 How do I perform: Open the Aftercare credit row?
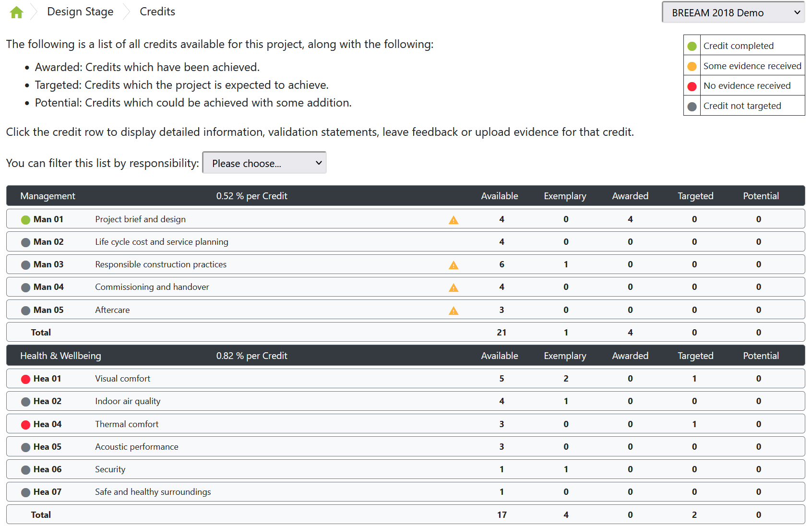coord(406,310)
